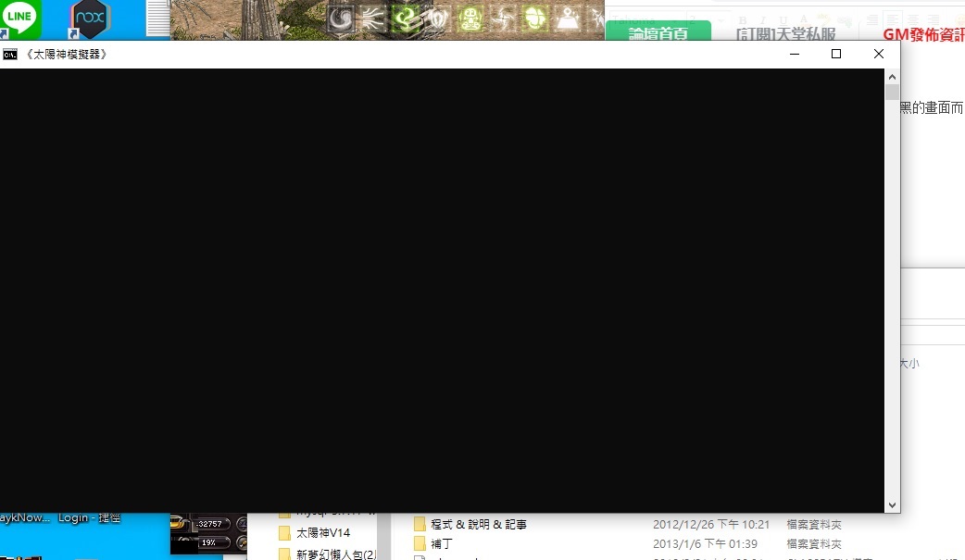Click the date 2012/12/26 下午 10:21
This screenshot has width=965, height=560.
coord(711,524)
